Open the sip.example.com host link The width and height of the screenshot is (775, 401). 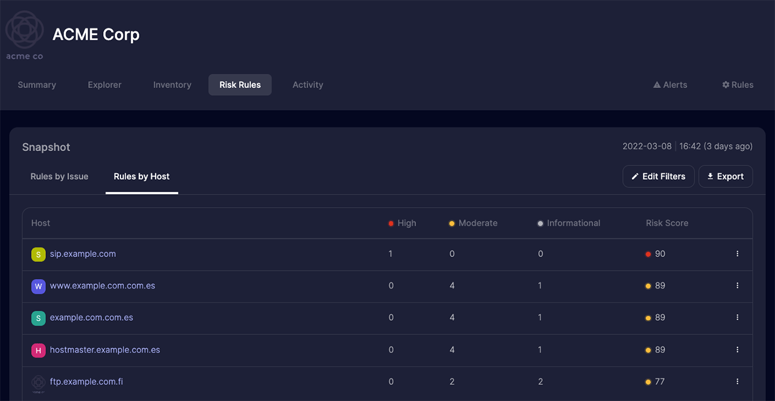click(83, 254)
